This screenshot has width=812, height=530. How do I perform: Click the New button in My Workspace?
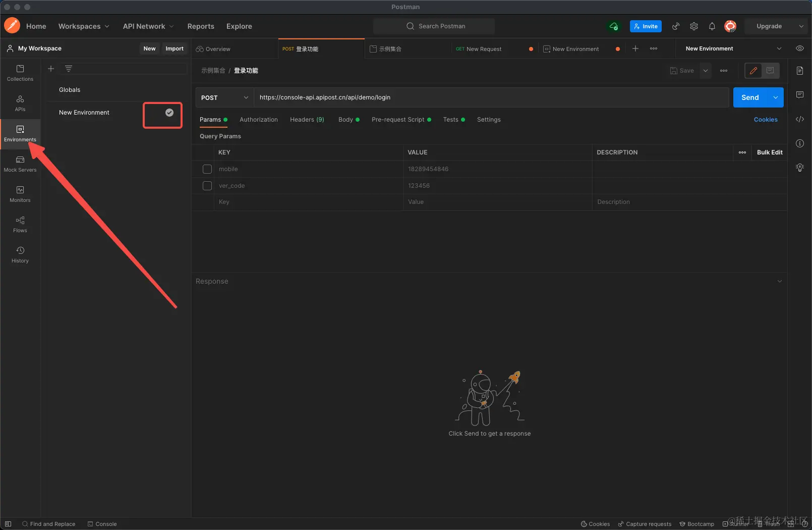[149, 48]
